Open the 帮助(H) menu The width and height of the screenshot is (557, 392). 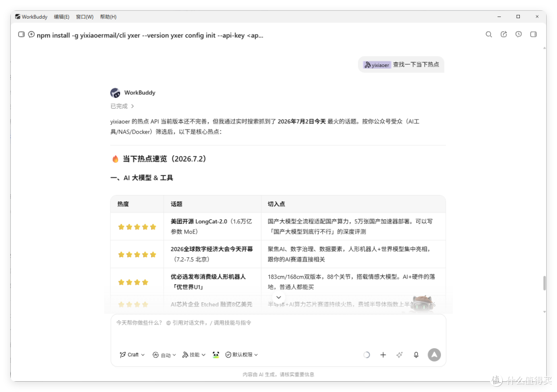[108, 17]
